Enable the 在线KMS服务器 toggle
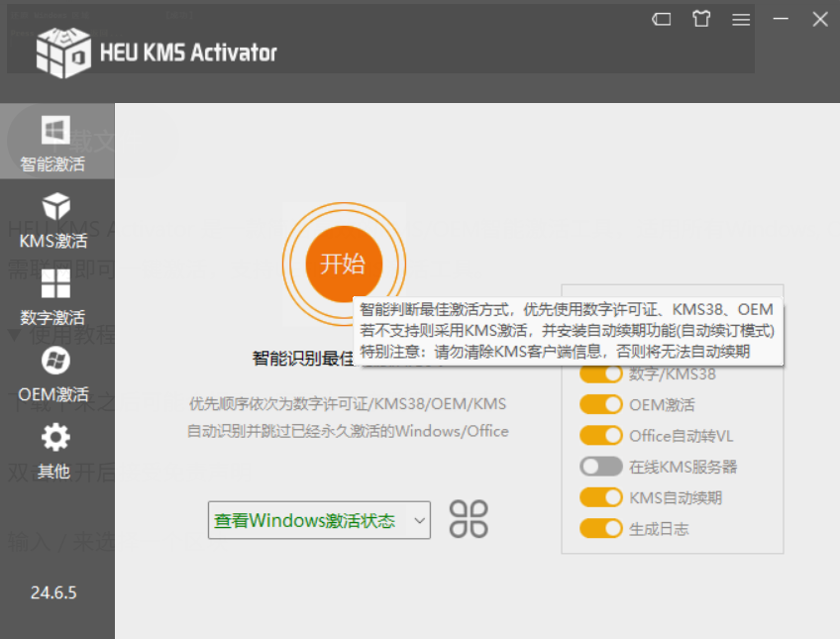840x639 pixels. (x=600, y=467)
